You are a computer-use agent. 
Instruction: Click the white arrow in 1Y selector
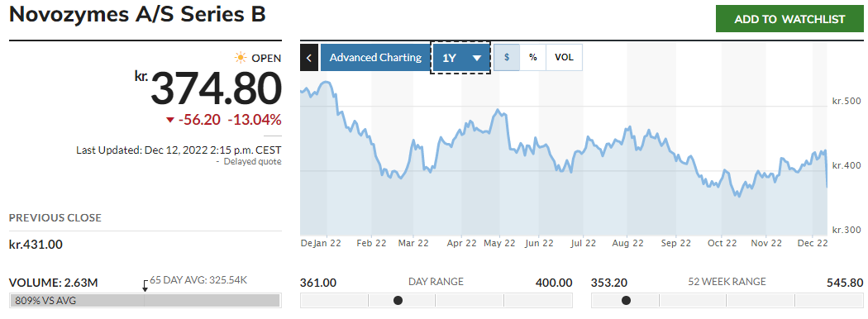(x=477, y=58)
